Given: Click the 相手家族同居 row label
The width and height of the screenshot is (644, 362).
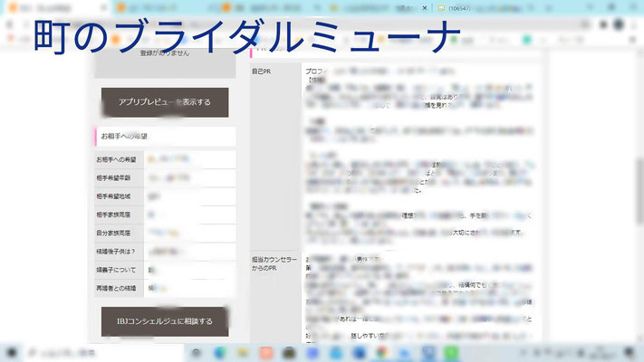Looking at the screenshot, I should (113, 214).
